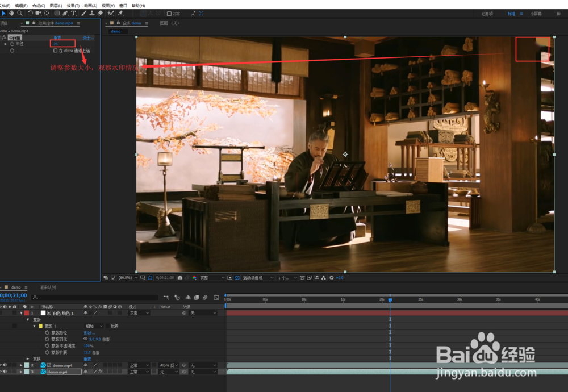Image resolution: width=568 pixels, height=392 pixels.
Task: Select the 小屏幕 workspace
Action: point(536,14)
